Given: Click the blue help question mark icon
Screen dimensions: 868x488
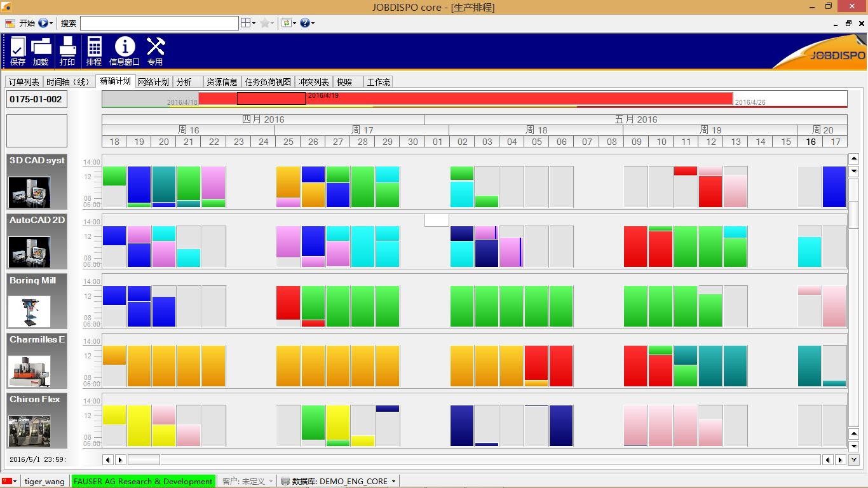Looking at the screenshot, I should point(305,23).
